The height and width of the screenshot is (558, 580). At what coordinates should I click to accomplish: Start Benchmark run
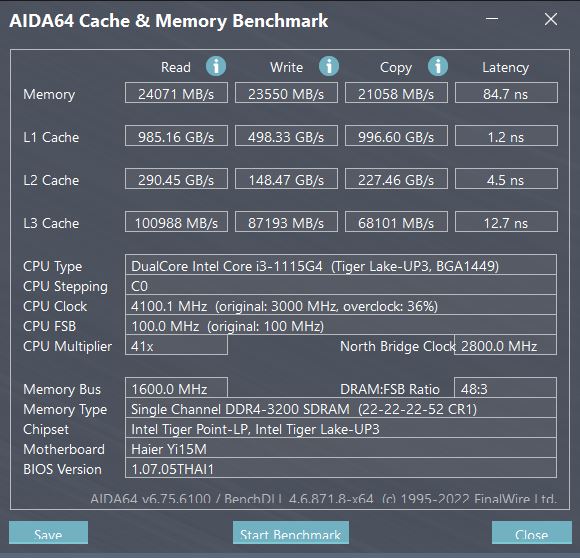pos(291,532)
